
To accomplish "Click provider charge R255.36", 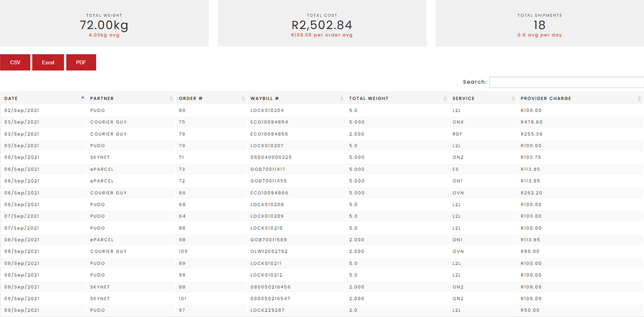I will pos(532,134).
